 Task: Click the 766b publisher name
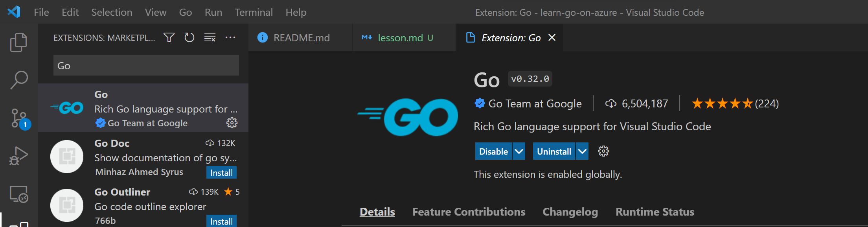click(x=105, y=221)
